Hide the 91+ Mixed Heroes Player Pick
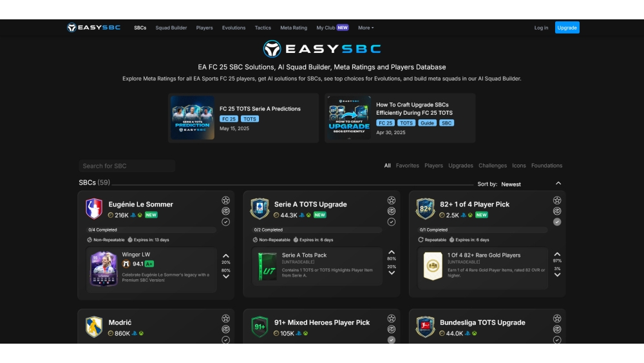 click(392, 329)
